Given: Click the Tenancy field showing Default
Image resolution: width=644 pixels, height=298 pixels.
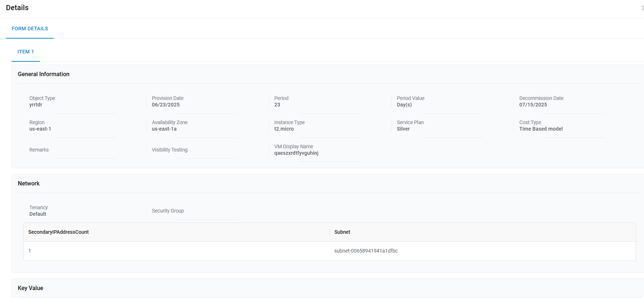Looking at the screenshot, I should point(38,214).
